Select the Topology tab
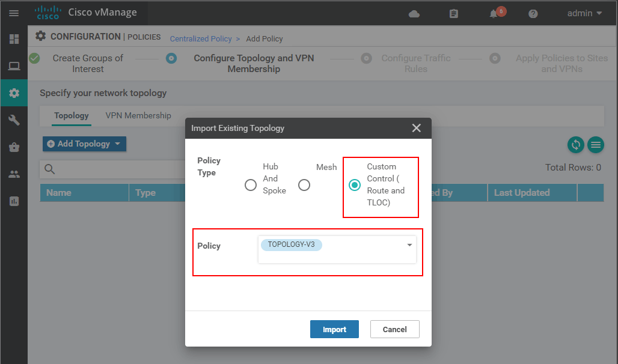The width and height of the screenshot is (618, 364). (72, 115)
